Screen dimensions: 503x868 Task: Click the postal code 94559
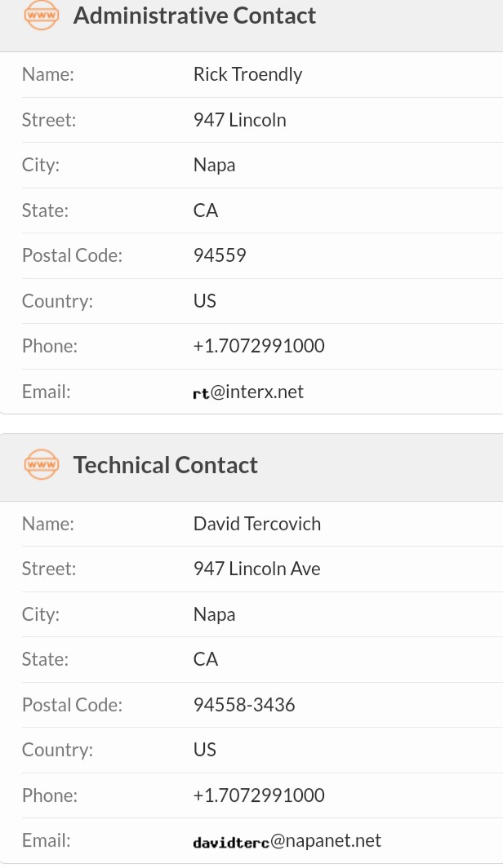point(220,255)
